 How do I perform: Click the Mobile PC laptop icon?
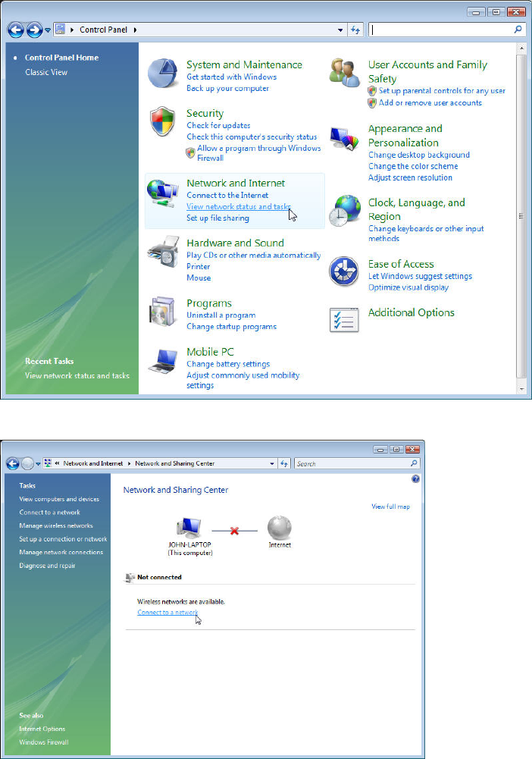click(x=163, y=361)
